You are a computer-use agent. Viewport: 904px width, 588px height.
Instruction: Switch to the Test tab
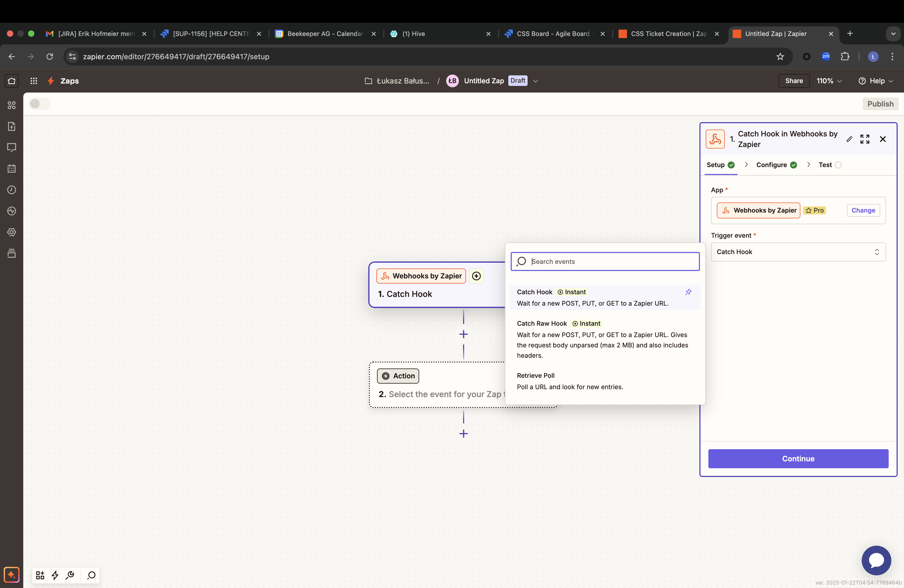coord(830,165)
